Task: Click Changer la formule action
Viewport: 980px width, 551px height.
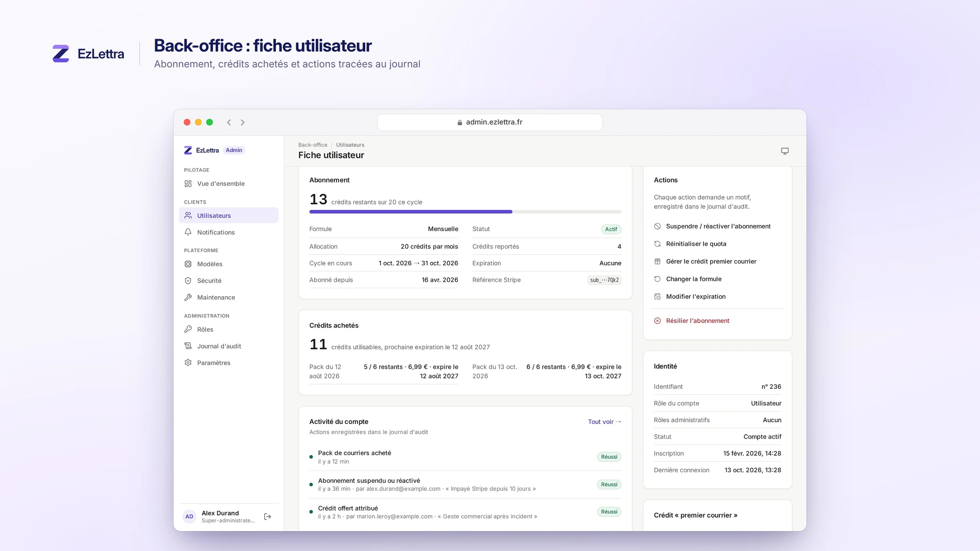Action: coord(717,279)
